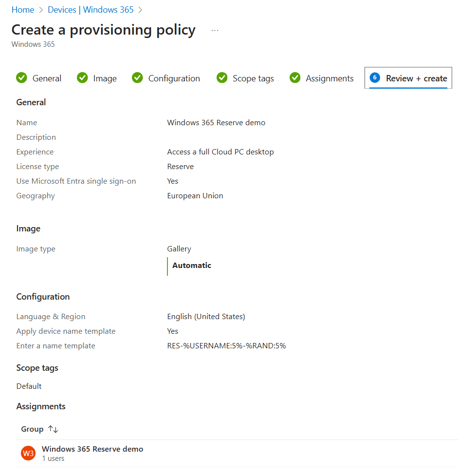The width and height of the screenshot is (458, 476).
Task: Open the Assignments tab
Action: 330,78
